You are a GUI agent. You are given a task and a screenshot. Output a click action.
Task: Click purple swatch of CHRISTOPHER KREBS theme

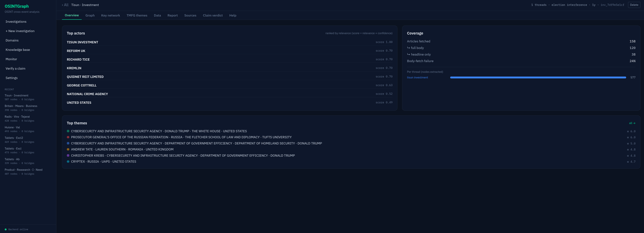pos(68,155)
